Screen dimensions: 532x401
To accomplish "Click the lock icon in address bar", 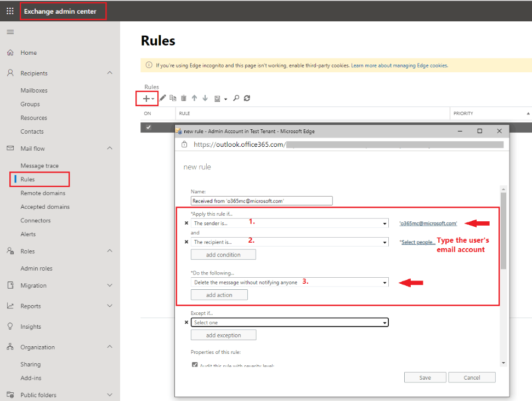I will click(x=184, y=145).
